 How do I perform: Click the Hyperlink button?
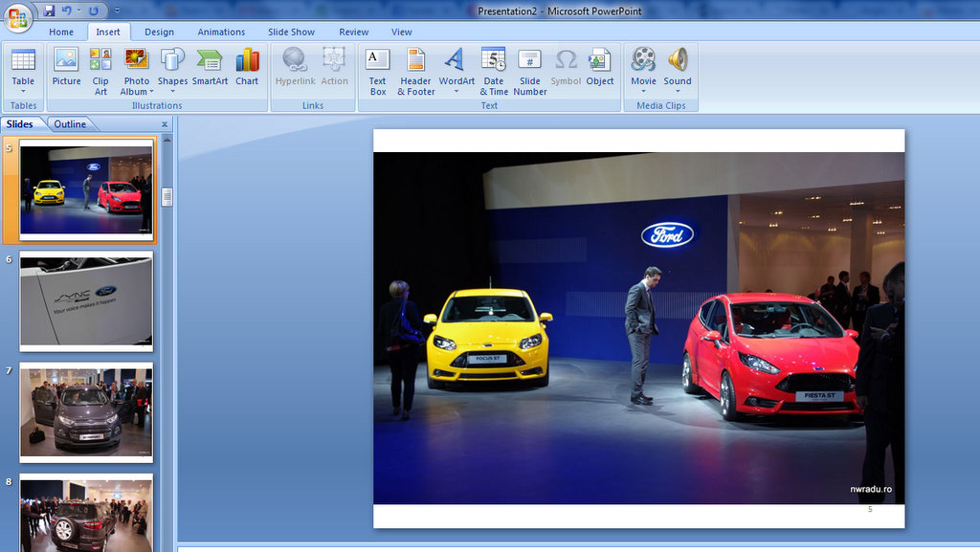(x=295, y=67)
